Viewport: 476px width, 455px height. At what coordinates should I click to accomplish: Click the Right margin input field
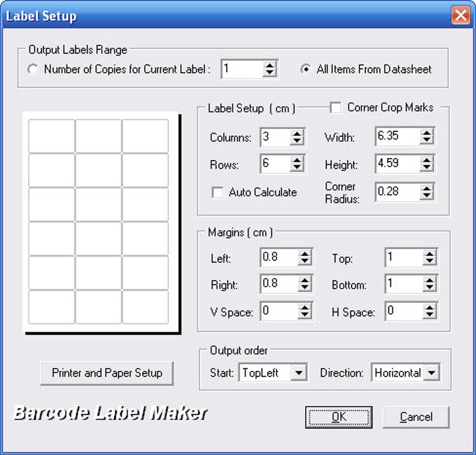[280, 284]
